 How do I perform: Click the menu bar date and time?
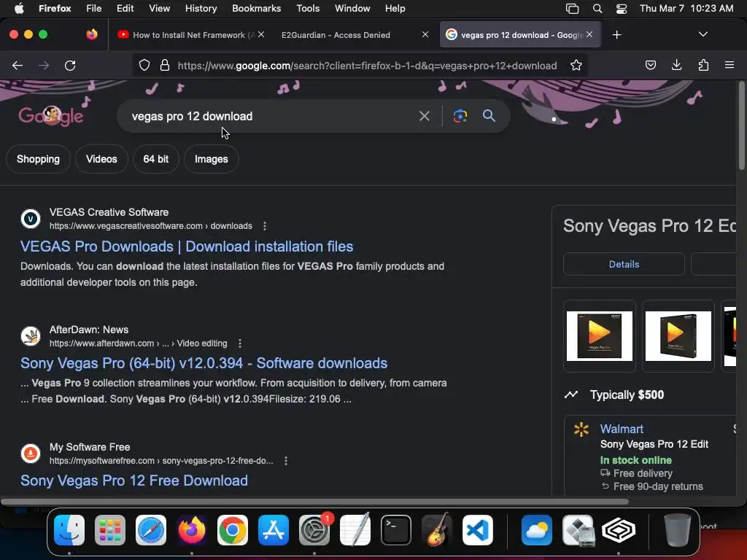[686, 9]
